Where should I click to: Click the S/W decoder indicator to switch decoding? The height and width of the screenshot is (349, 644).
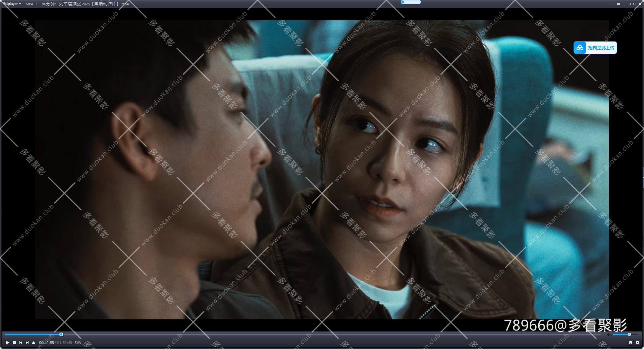(78, 343)
